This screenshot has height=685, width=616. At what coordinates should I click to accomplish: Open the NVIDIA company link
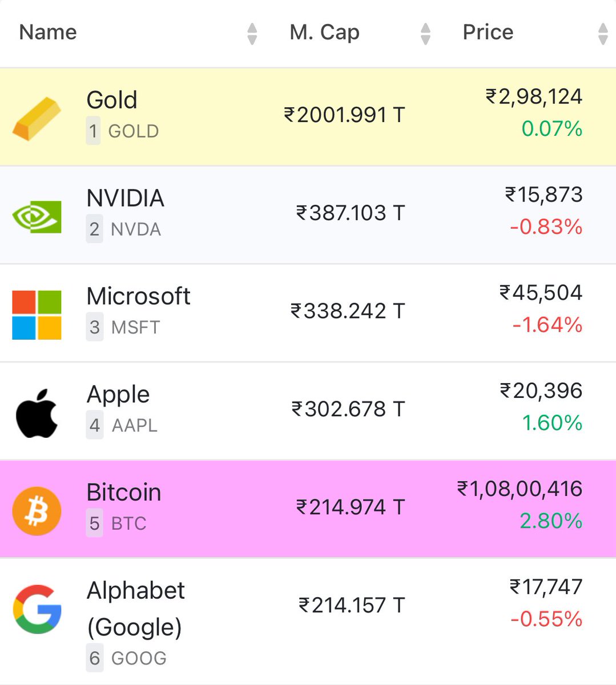(125, 198)
